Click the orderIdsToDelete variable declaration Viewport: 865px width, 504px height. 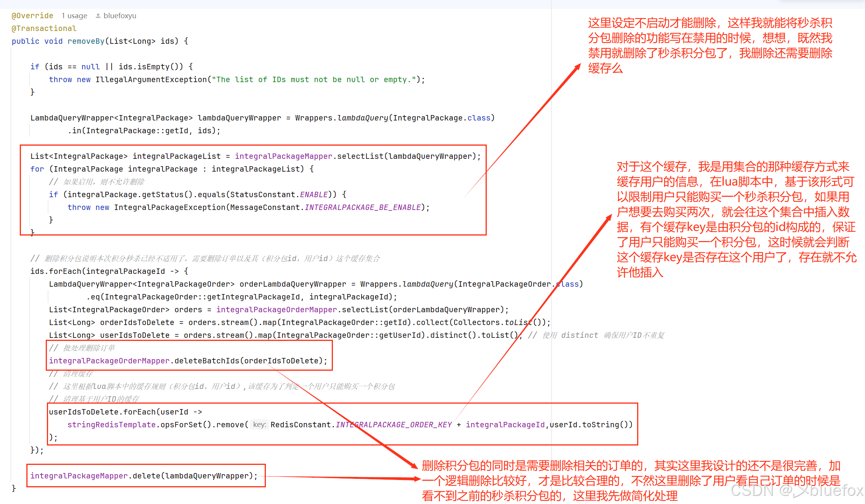tap(137, 323)
